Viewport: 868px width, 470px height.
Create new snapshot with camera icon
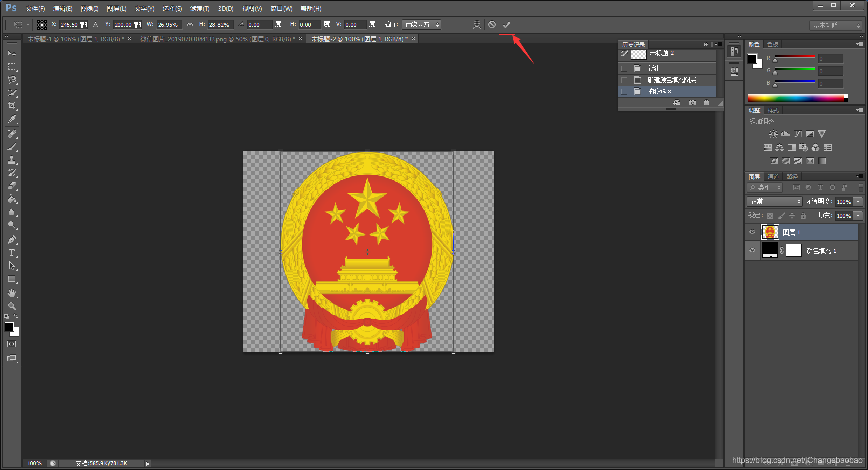[692, 103]
